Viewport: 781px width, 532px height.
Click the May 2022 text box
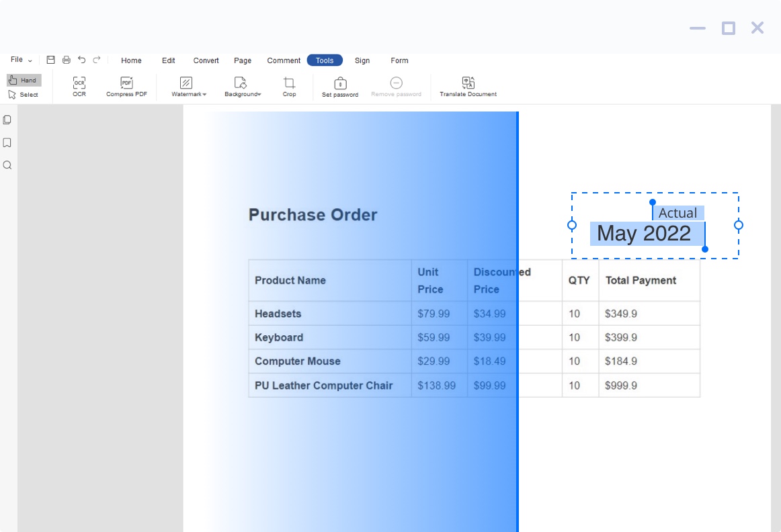point(643,234)
